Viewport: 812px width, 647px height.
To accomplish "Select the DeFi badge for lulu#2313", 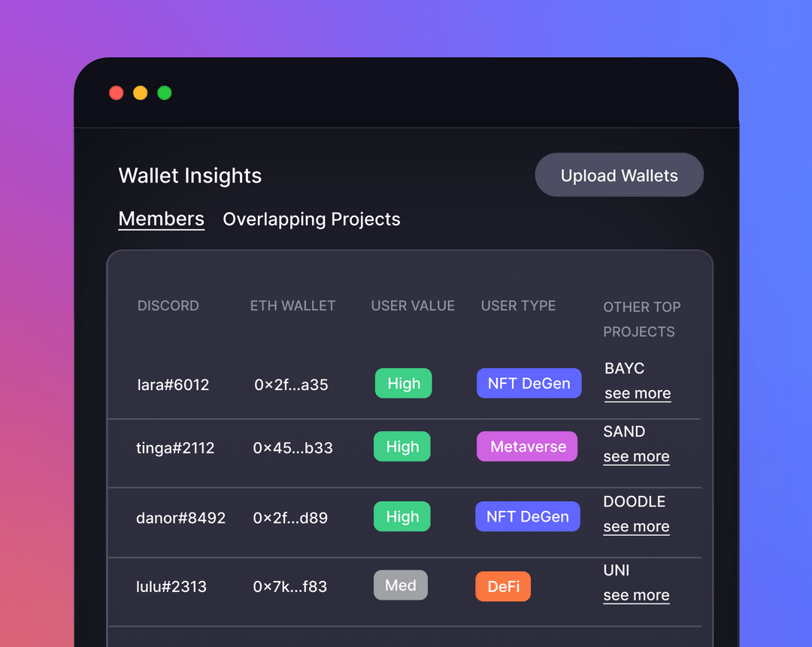I will [502, 585].
